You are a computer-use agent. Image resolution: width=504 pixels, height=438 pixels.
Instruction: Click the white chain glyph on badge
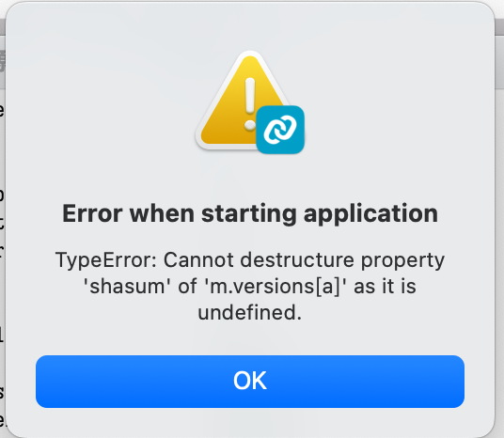click(280, 130)
